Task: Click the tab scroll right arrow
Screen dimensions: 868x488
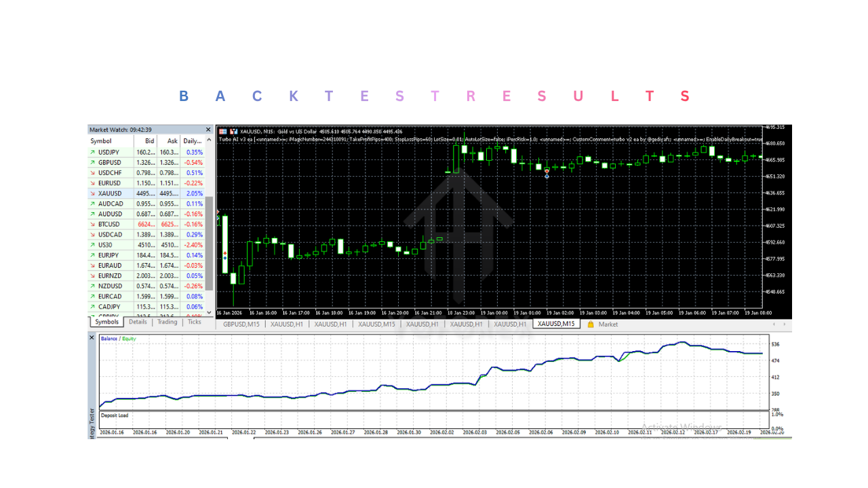Action: (x=785, y=325)
